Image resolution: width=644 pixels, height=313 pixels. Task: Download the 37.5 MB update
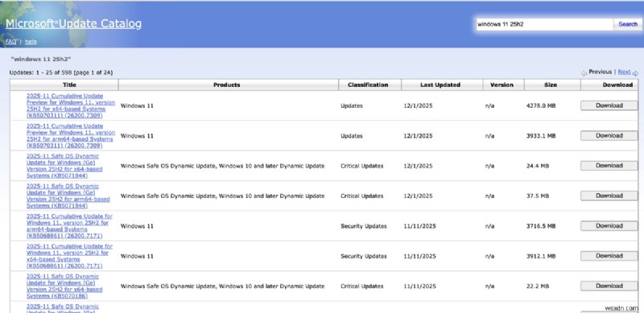coord(609,196)
